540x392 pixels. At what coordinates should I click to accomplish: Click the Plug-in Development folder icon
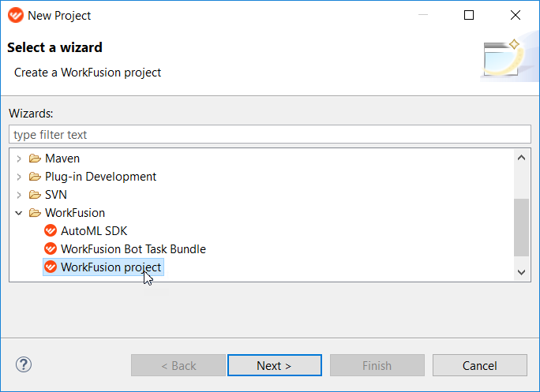pos(35,177)
